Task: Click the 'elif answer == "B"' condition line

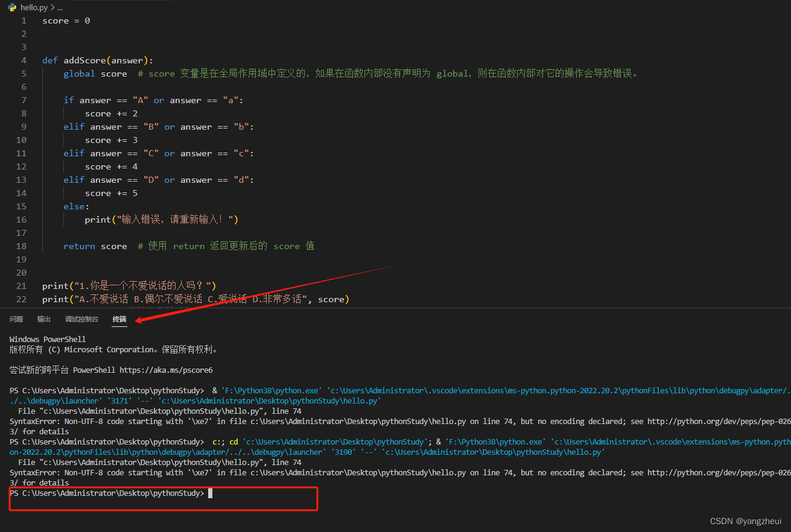Action: 159,127
